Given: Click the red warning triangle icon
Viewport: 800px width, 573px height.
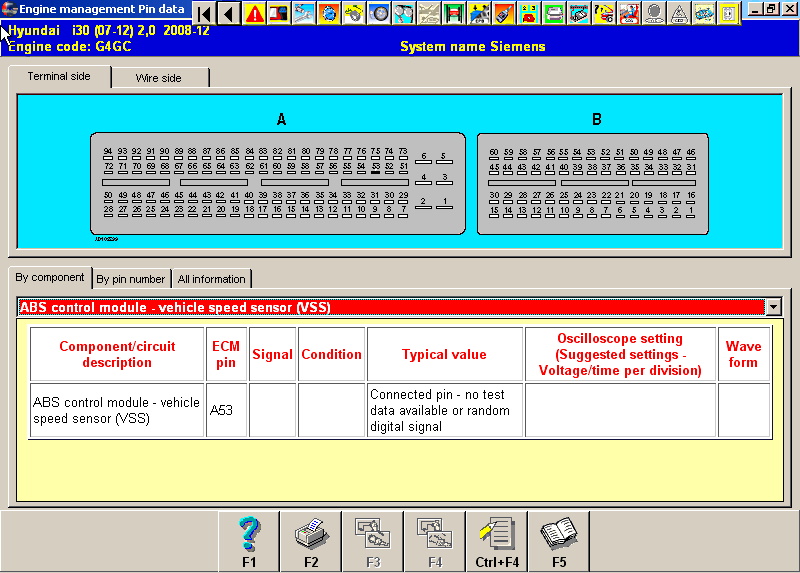Looking at the screenshot, I should [255, 13].
